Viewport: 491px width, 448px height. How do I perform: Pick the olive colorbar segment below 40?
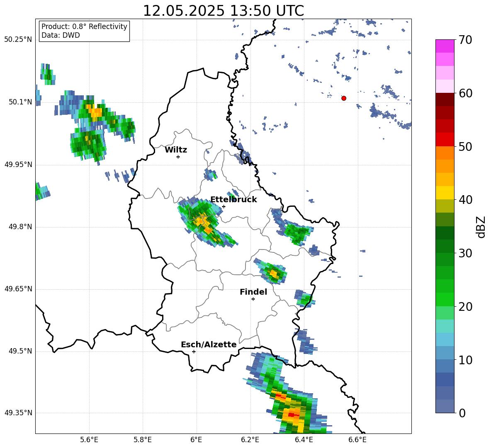[x=445, y=206]
